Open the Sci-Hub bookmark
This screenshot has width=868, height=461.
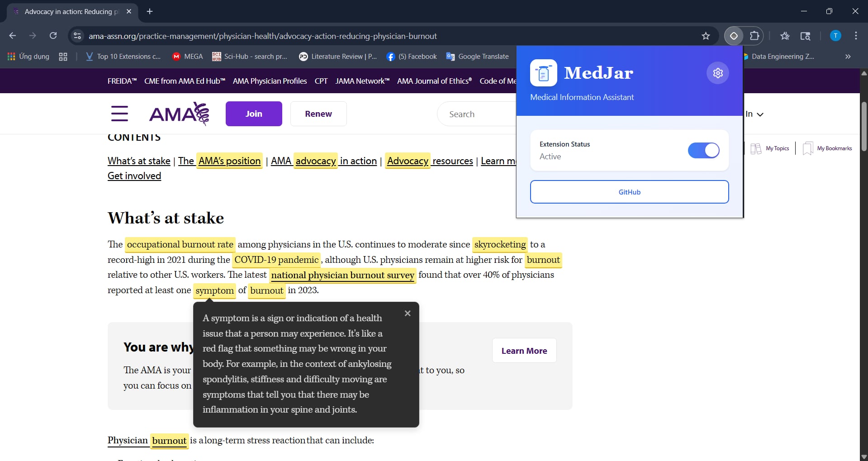250,57
